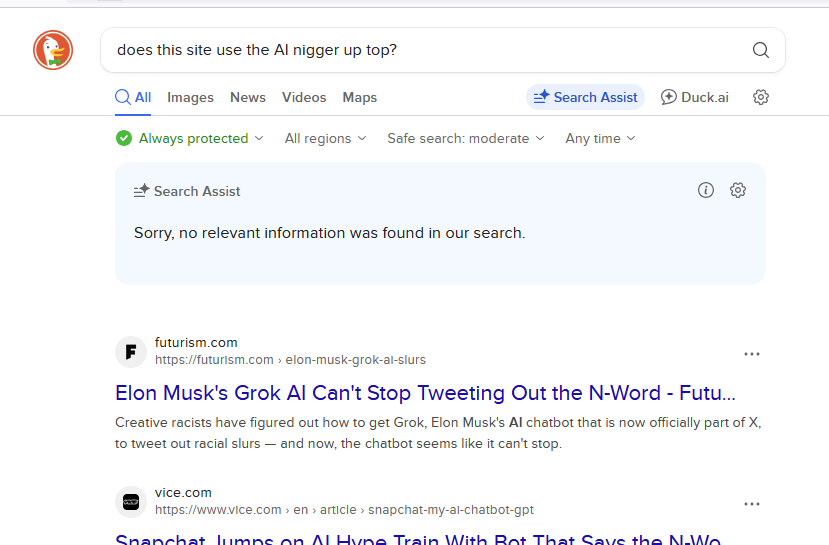Open the Elon Musk's Grok AI result title

pos(425,393)
